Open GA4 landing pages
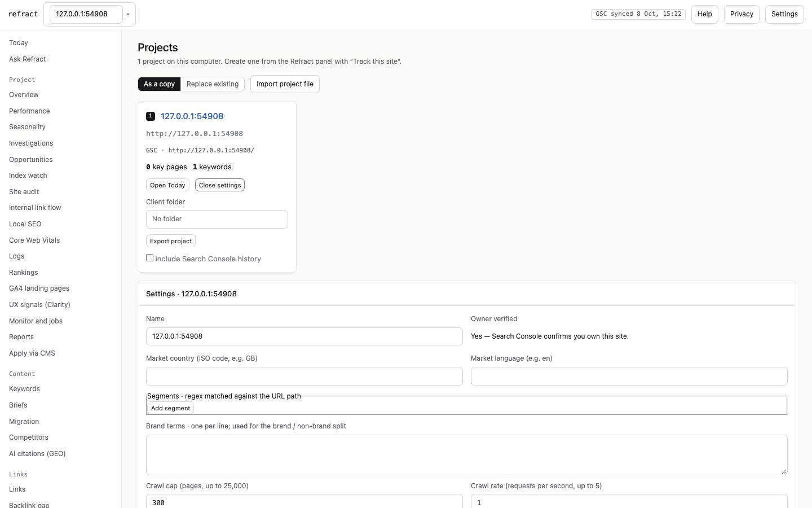 [39, 288]
